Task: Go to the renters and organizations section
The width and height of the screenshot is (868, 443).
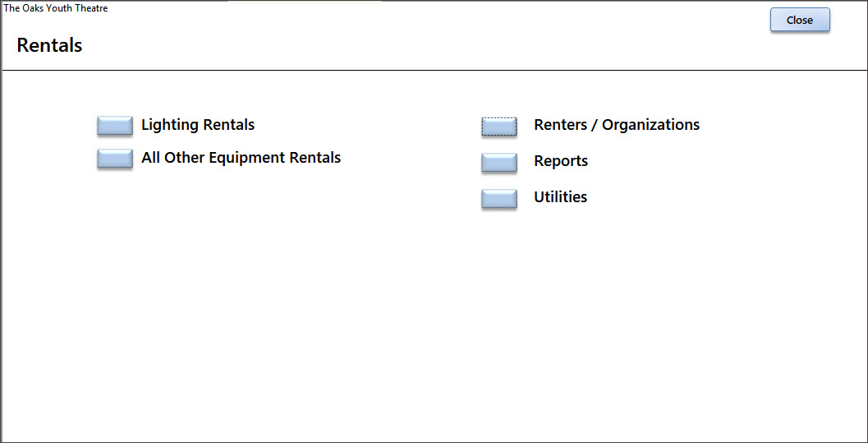Action: pyautogui.click(x=499, y=127)
